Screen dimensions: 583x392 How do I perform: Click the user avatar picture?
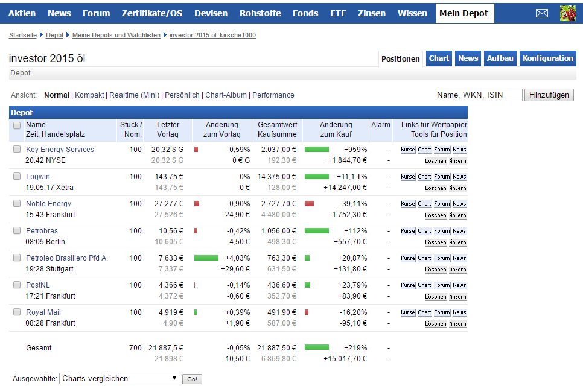tap(567, 13)
